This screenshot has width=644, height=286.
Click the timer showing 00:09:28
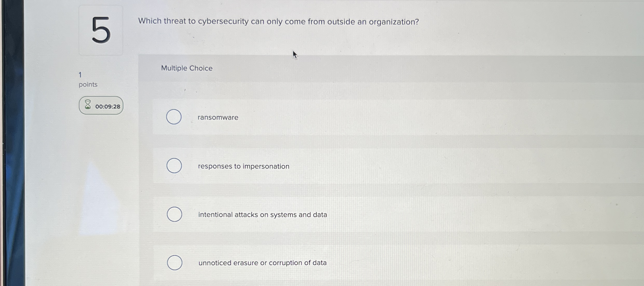click(108, 106)
